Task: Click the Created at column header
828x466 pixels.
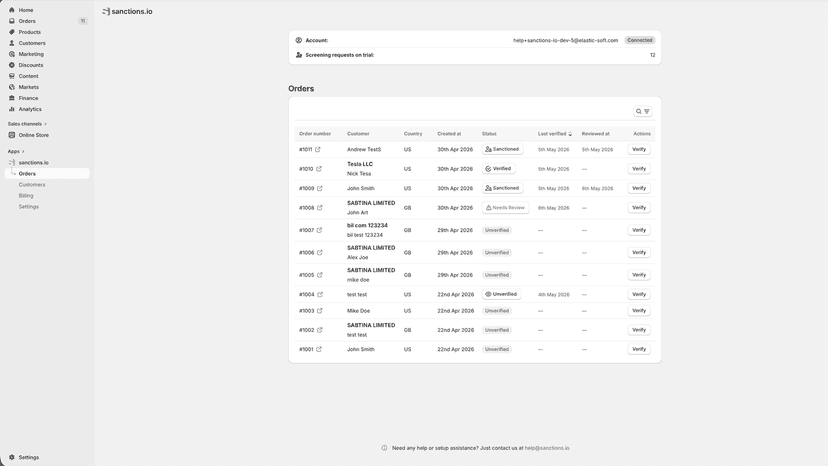Action: pyautogui.click(x=449, y=134)
